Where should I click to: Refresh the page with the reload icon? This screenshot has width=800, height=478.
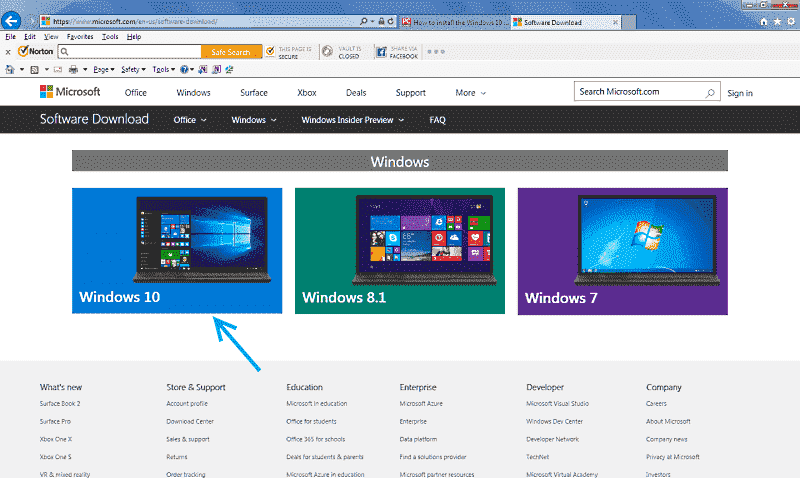[391, 21]
